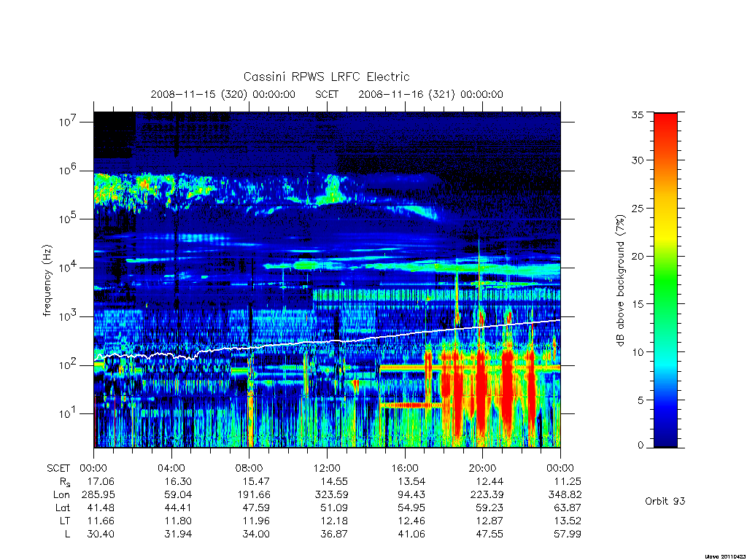Click the green middle of the dB colorbar
747x560 pixels.
tap(665, 280)
